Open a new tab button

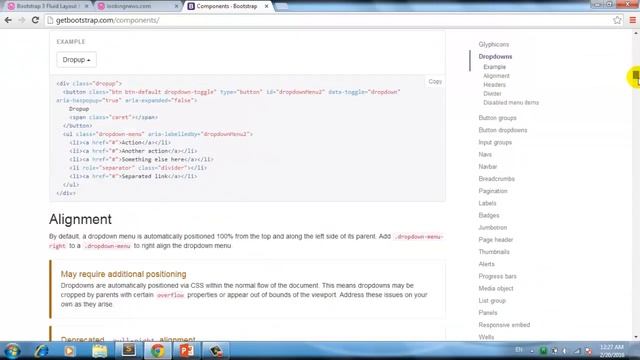coord(282,6)
